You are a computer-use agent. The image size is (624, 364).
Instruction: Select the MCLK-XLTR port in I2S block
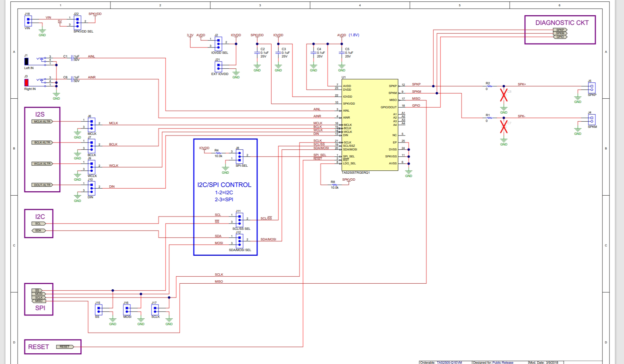pyautogui.click(x=42, y=122)
